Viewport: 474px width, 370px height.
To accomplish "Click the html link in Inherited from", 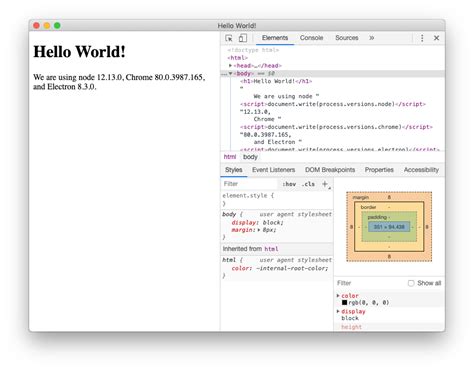I will point(271,249).
